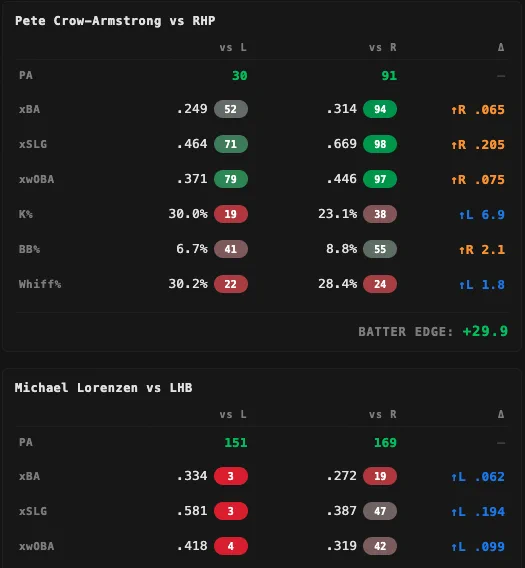Click the delta value L 1.8
The height and width of the screenshot is (568, 525).
pyautogui.click(x=482, y=285)
